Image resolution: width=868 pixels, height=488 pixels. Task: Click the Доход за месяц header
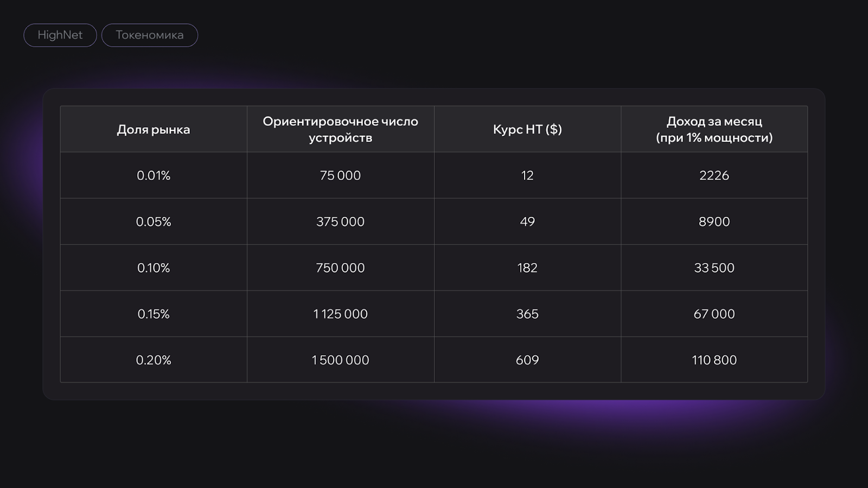point(714,130)
